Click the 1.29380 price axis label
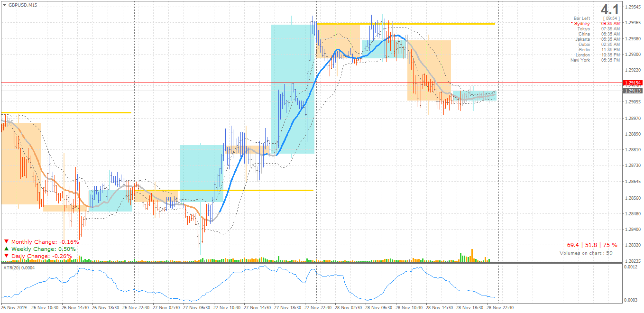The height and width of the screenshot is (313, 644). [634, 38]
